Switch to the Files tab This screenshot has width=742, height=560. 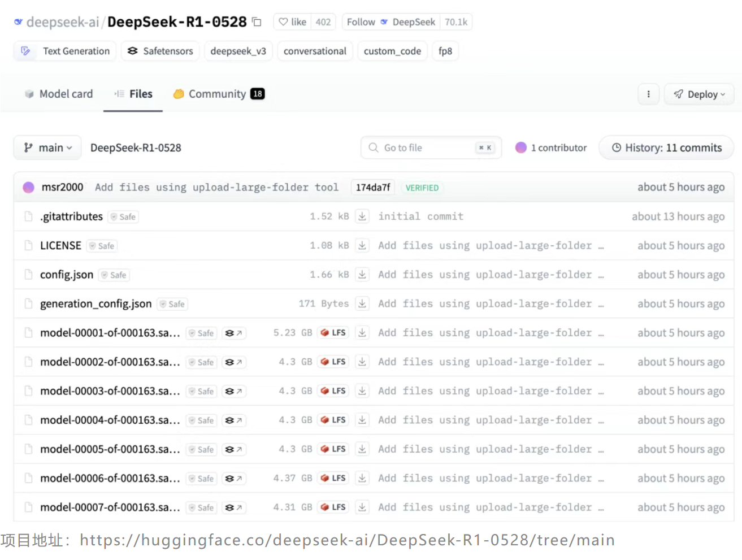click(x=133, y=94)
